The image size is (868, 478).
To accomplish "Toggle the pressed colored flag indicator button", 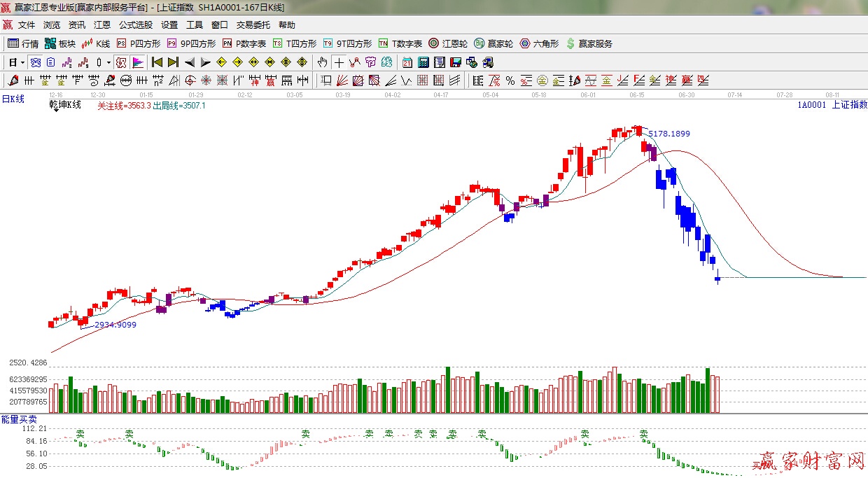I will point(137,62).
